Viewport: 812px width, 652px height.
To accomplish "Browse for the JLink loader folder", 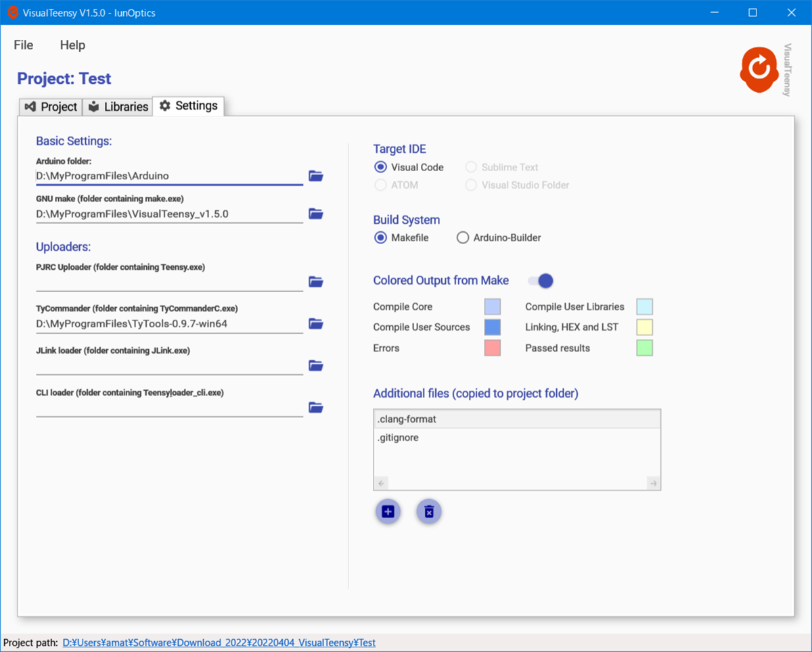I will pyautogui.click(x=316, y=365).
